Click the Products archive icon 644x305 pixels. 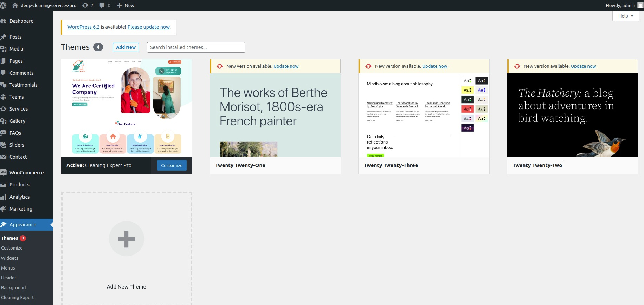click(x=3, y=185)
